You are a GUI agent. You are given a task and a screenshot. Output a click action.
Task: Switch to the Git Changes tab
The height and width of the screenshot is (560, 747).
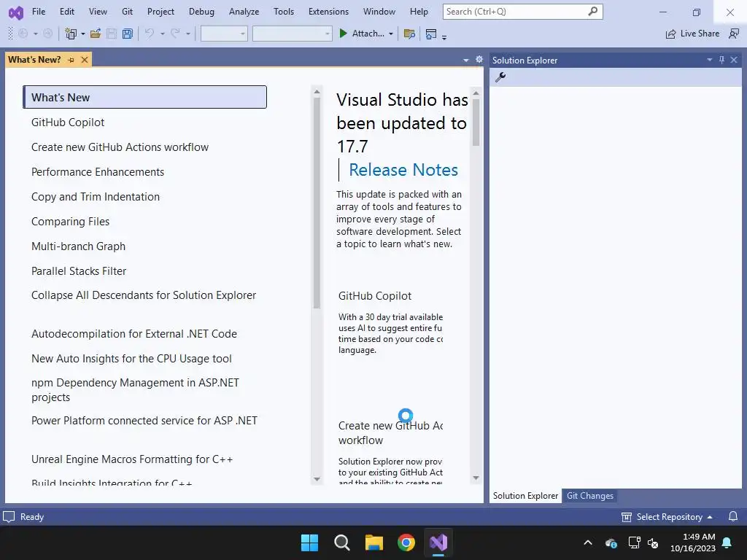[x=589, y=496]
